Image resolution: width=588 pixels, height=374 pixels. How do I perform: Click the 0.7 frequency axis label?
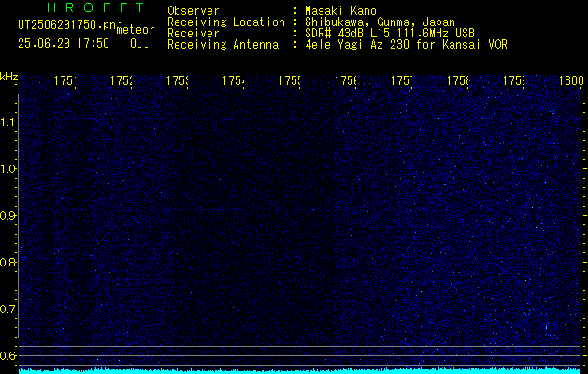tap(7, 309)
